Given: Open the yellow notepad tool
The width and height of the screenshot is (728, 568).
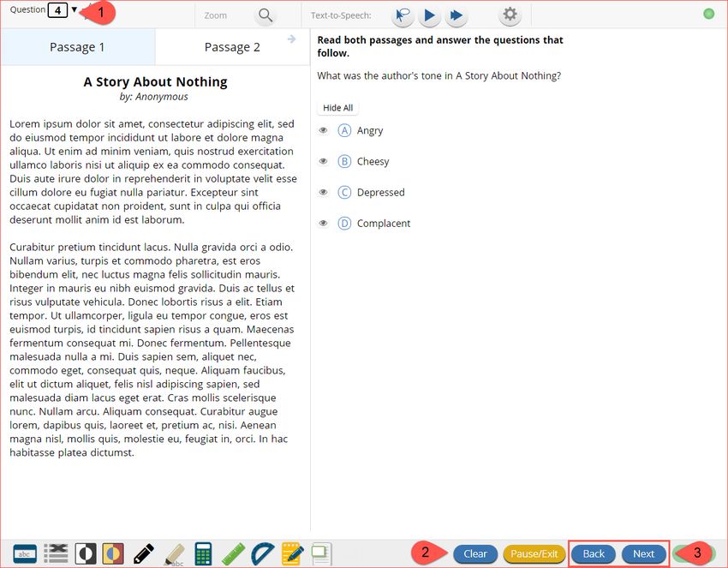Looking at the screenshot, I should pyautogui.click(x=293, y=553).
